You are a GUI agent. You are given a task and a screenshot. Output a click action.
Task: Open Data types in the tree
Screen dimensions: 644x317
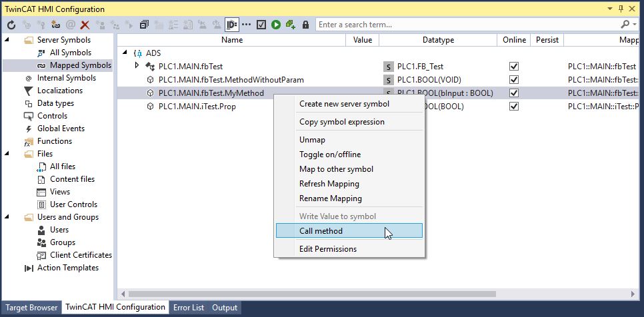55,103
